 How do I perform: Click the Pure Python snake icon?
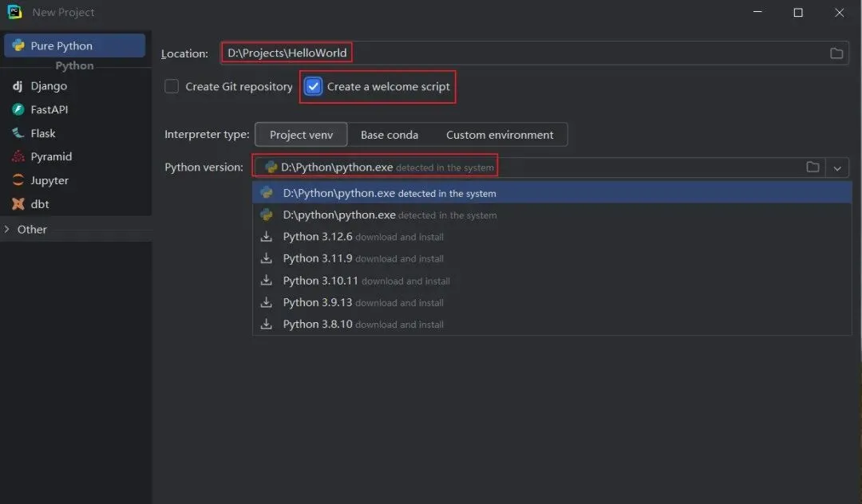tap(18, 45)
